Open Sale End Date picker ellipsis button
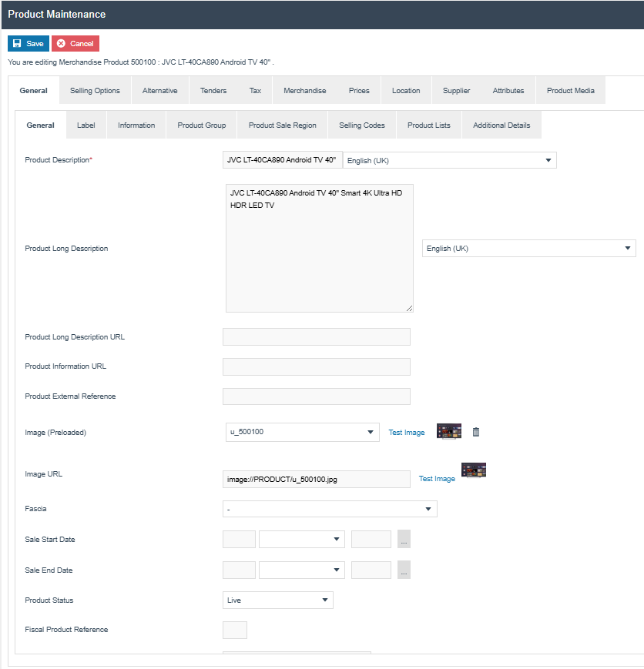Viewport: 644px width, 669px height. [x=404, y=570]
